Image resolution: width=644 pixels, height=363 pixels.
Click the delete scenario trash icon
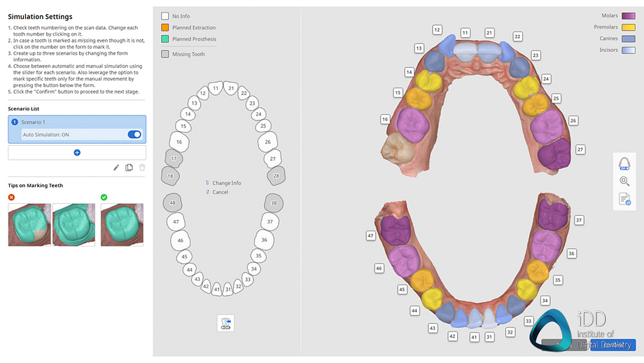pyautogui.click(x=142, y=167)
